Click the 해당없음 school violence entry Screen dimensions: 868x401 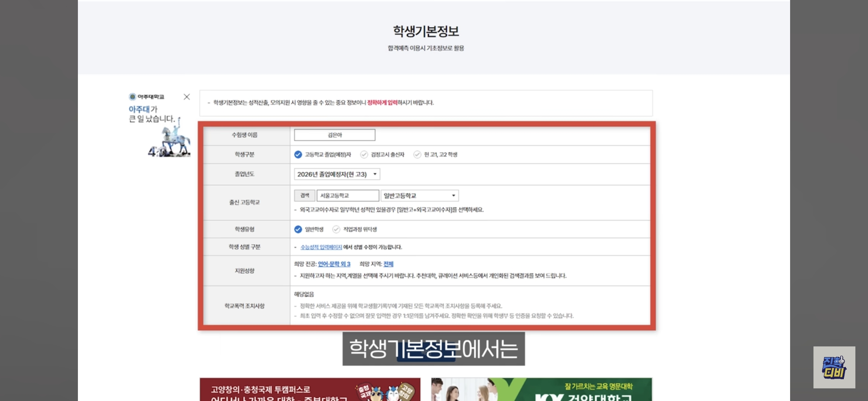[x=304, y=294]
